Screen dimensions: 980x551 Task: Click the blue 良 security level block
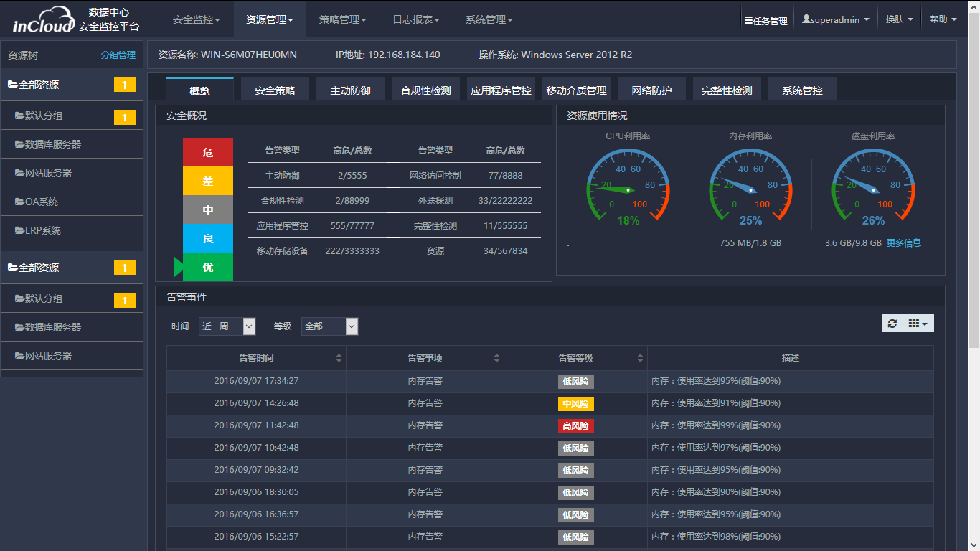click(x=208, y=238)
